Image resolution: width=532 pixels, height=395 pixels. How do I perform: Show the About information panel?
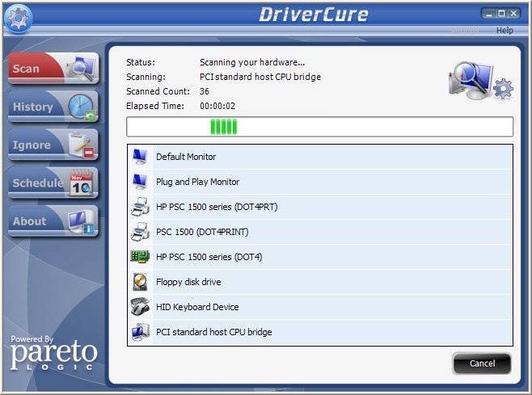click(53, 221)
